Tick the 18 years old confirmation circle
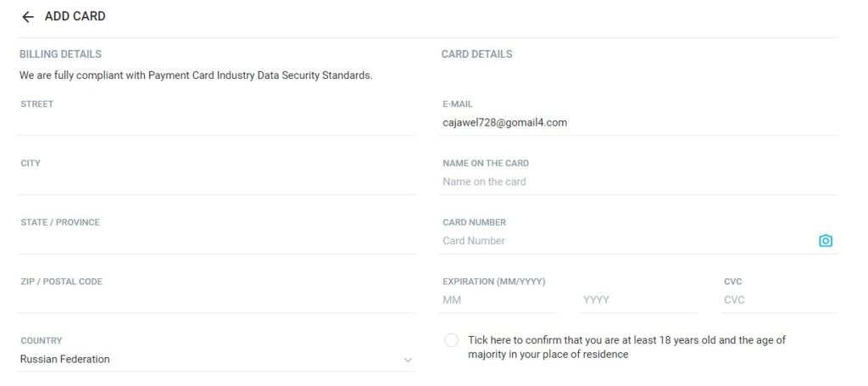This screenshot has height=386, width=868. [451, 340]
